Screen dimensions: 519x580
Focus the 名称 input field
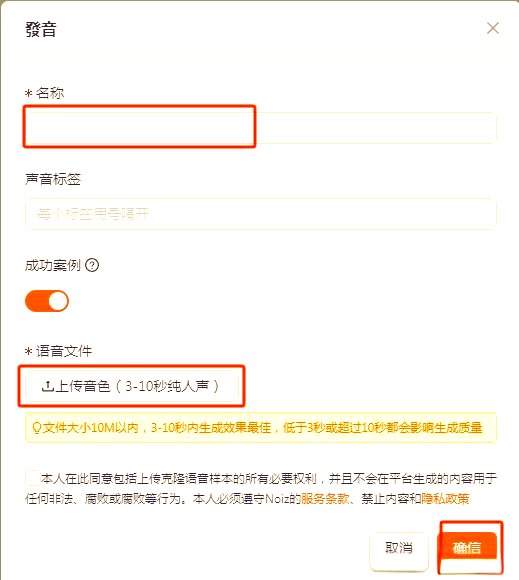click(x=261, y=128)
